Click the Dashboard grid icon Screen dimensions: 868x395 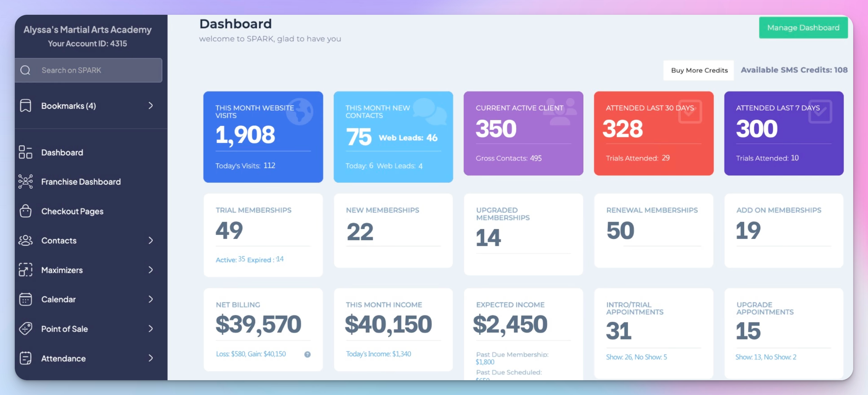[25, 153]
